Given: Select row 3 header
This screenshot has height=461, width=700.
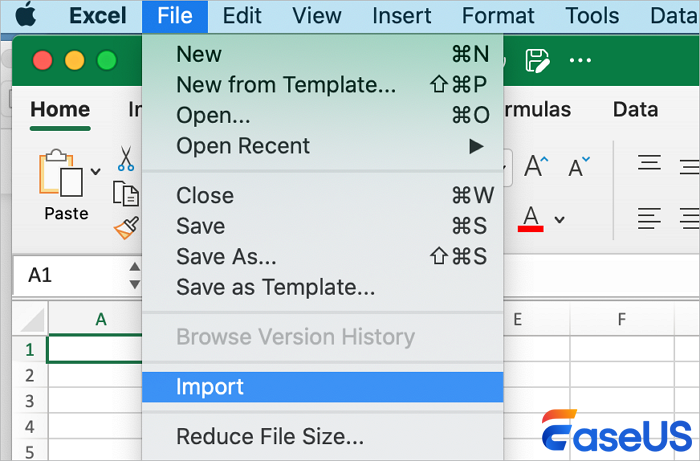Looking at the screenshot, I should (x=30, y=401).
